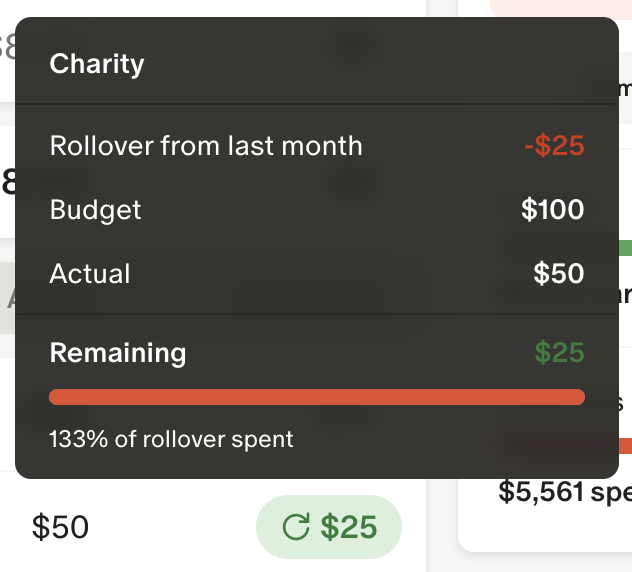Click the green bar segment at right edge
The height and width of the screenshot is (572, 632).
click(626, 247)
